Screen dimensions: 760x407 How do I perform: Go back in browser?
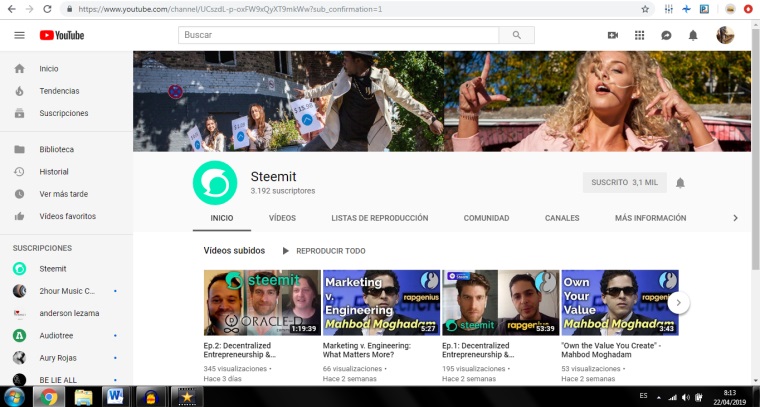pyautogui.click(x=11, y=9)
